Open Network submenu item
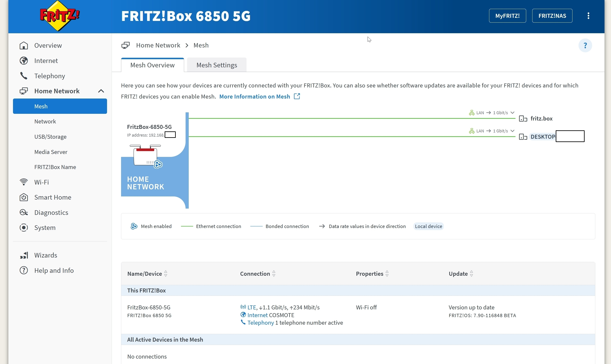 (45, 121)
